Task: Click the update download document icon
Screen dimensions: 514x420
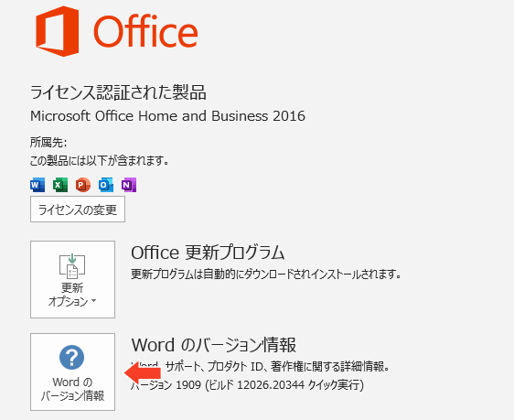Action: (72, 266)
